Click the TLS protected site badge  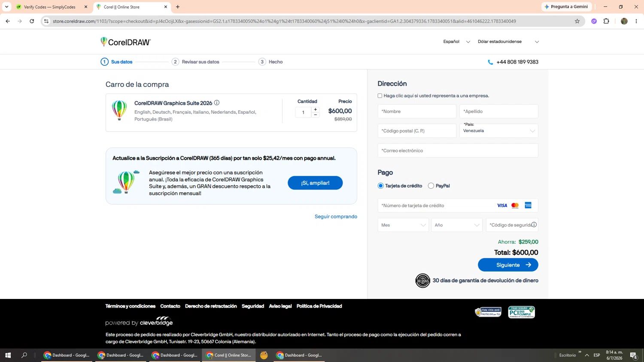(x=488, y=312)
